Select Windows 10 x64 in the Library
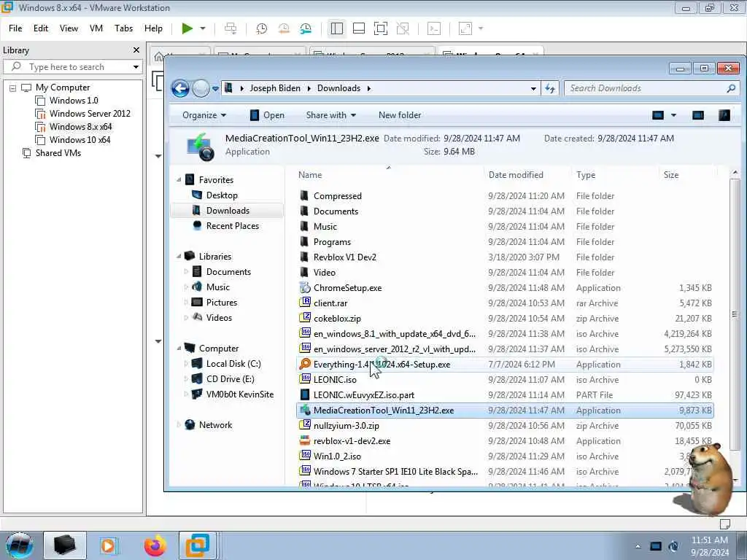 click(x=80, y=139)
